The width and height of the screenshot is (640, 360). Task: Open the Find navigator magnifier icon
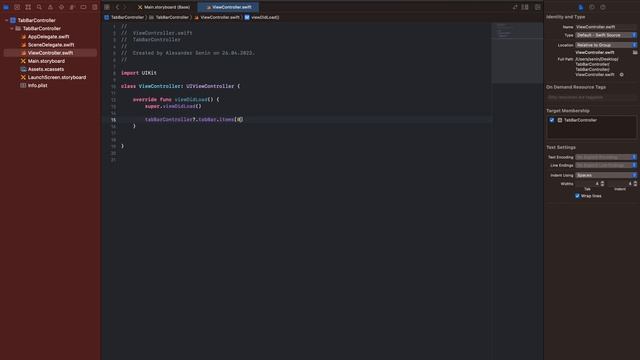click(39, 7)
